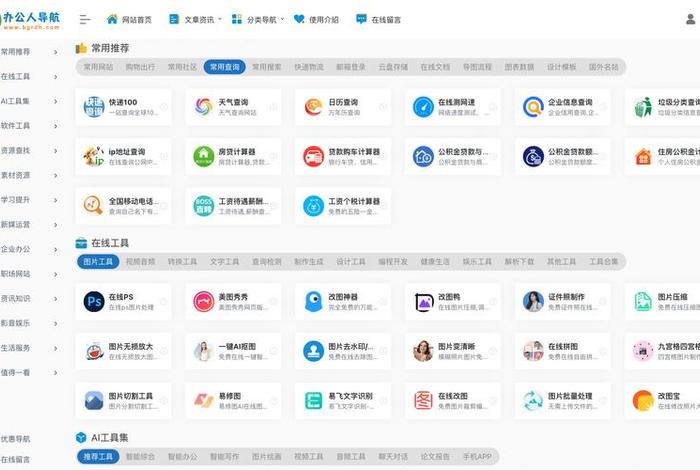Click the 天气查询 colorful swirl icon
The width and height of the screenshot is (700, 470).
(x=204, y=106)
